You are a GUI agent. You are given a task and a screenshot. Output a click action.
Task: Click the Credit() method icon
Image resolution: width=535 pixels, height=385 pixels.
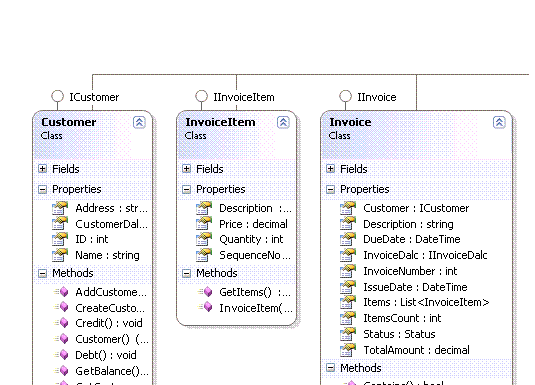pos(62,323)
